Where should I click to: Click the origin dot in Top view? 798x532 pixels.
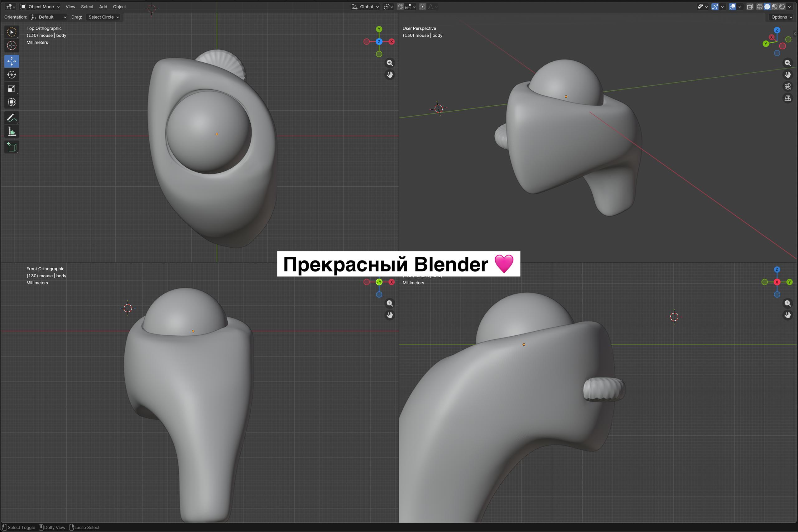pyautogui.click(x=217, y=134)
